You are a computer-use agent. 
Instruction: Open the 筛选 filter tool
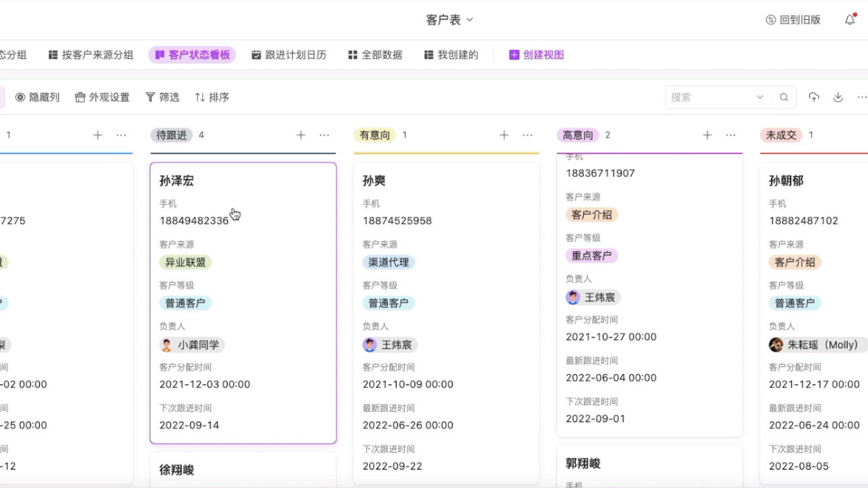pos(162,98)
